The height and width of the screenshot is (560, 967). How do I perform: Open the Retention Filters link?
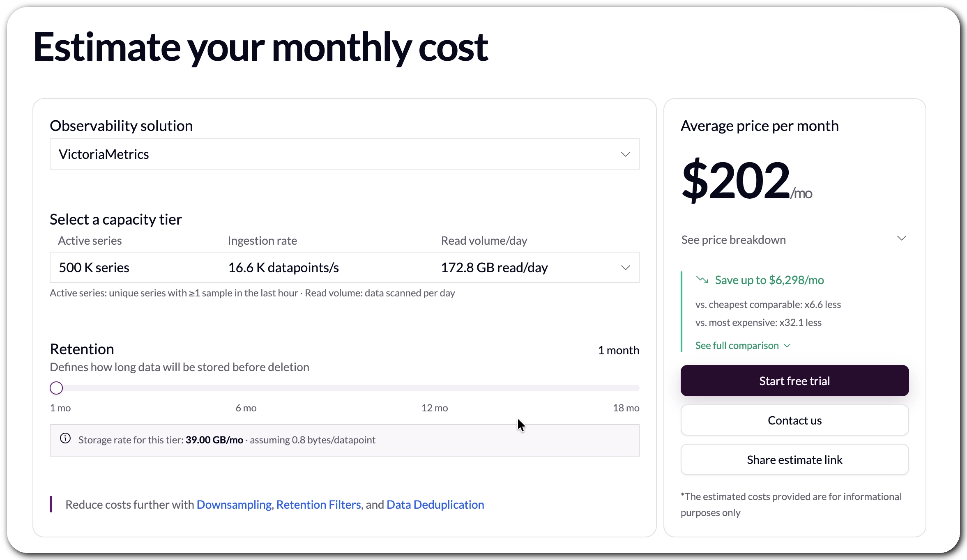(318, 505)
